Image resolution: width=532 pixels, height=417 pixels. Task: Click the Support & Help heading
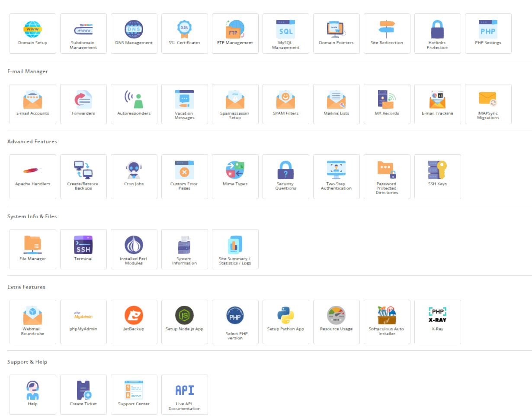pyautogui.click(x=27, y=362)
